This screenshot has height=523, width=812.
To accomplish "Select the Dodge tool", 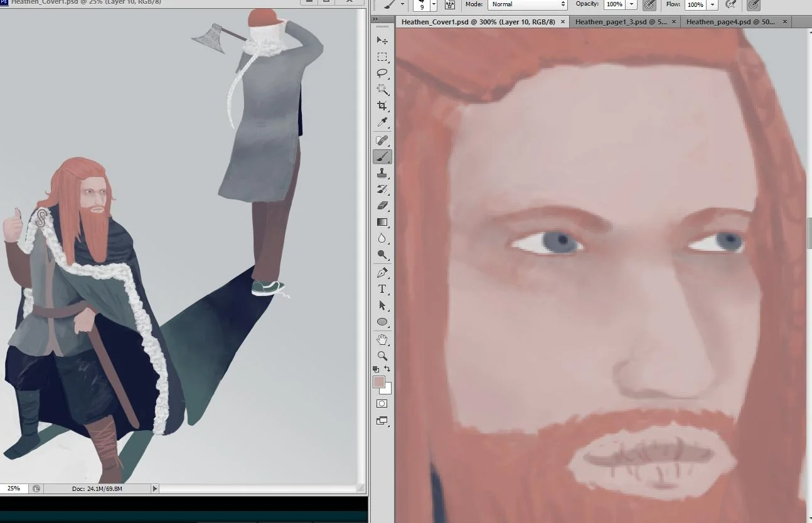I will point(382,255).
